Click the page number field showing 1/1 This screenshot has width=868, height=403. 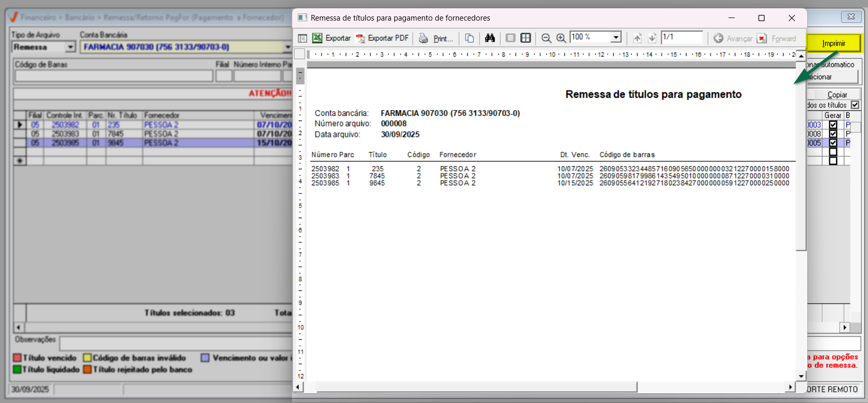click(681, 37)
